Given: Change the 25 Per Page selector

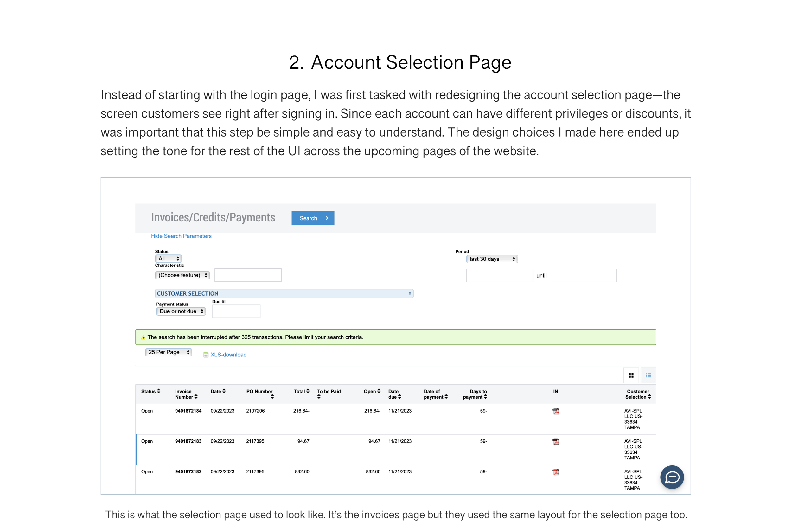Looking at the screenshot, I should point(169,352).
